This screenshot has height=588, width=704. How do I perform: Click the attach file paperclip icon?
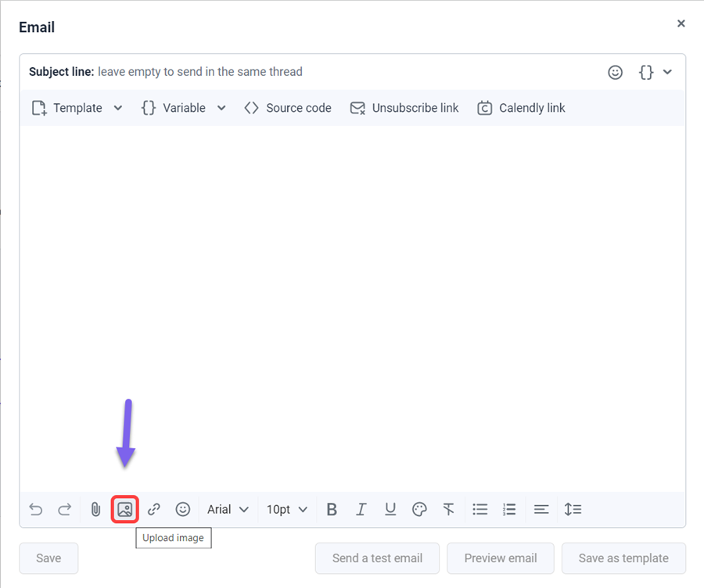click(x=95, y=509)
